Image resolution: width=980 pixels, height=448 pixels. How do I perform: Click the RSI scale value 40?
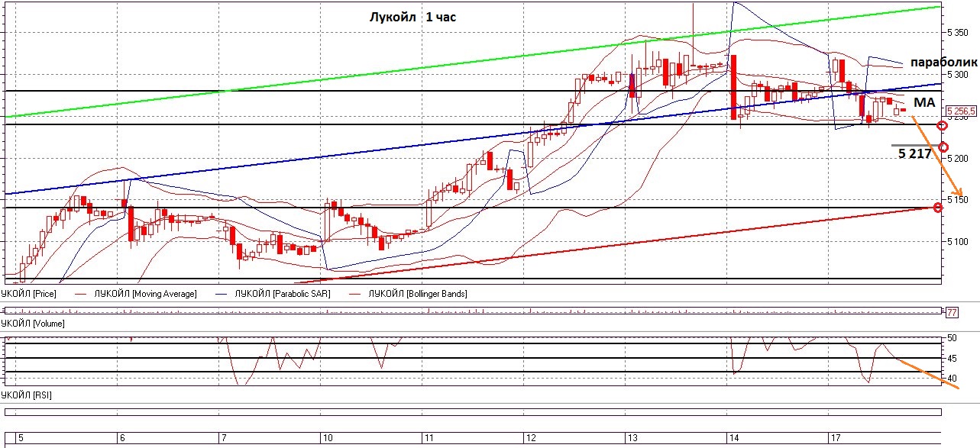[953, 379]
